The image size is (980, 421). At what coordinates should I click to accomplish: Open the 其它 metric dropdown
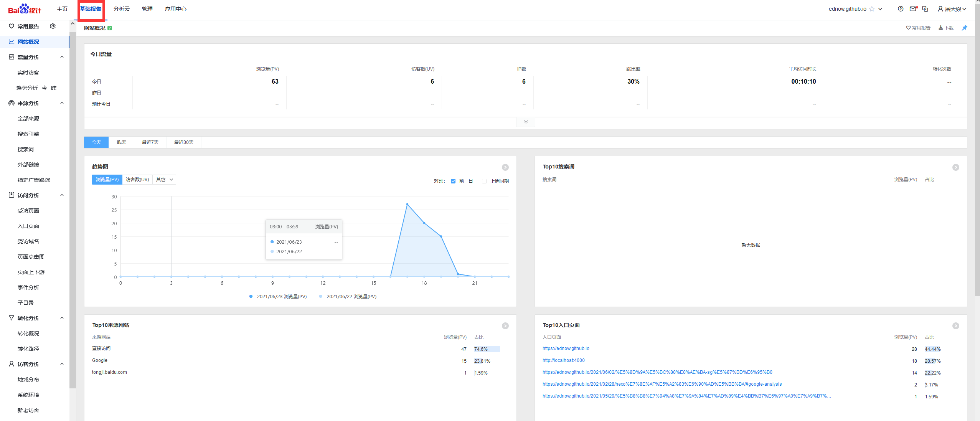point(164,180)
